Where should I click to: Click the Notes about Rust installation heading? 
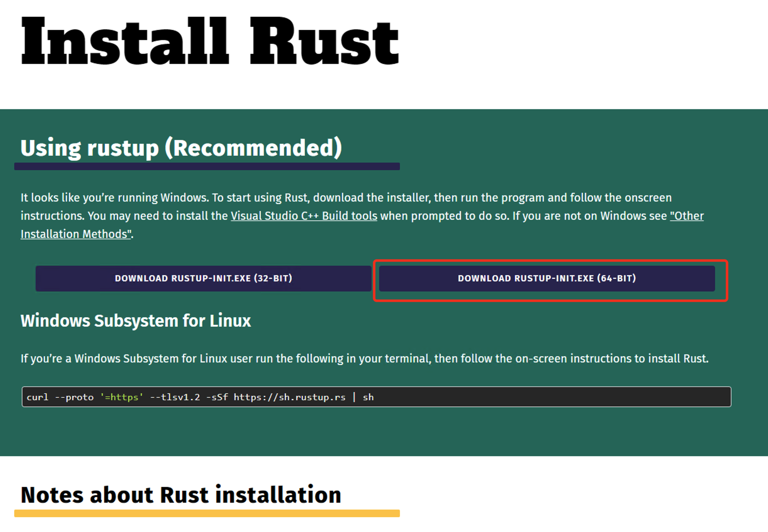click(x=181, y=495)
